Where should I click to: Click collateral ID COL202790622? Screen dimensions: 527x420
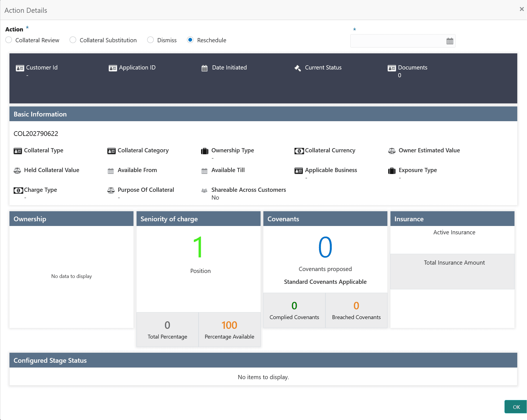point(36,134)
